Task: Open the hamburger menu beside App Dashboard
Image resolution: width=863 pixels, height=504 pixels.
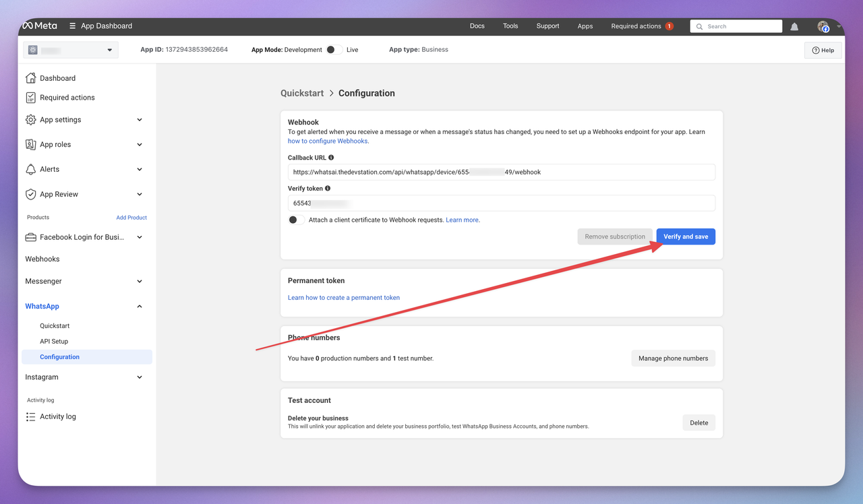Action: [x=73, y=26]
